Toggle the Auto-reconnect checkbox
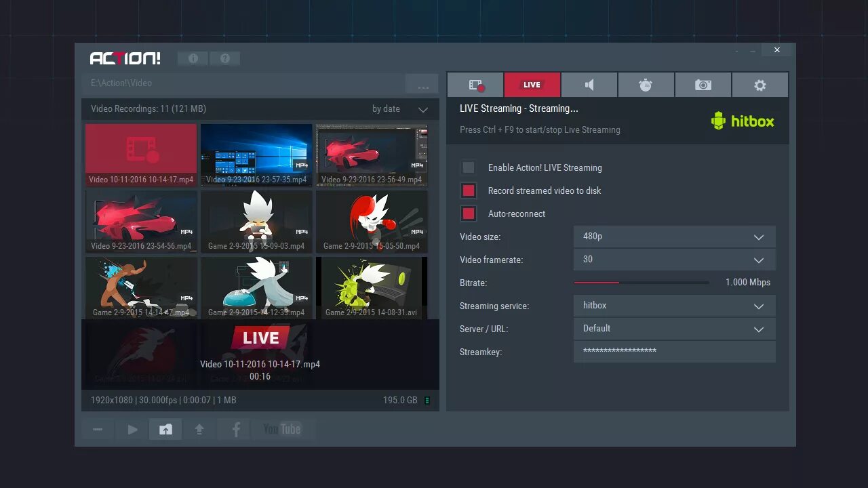 pyautogui.click(x=469, y=213)
